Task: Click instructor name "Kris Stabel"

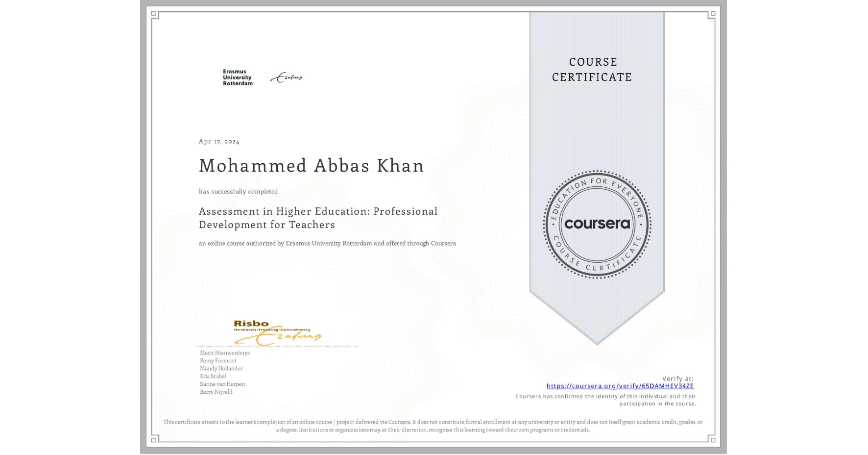Action: pos(213,376)
